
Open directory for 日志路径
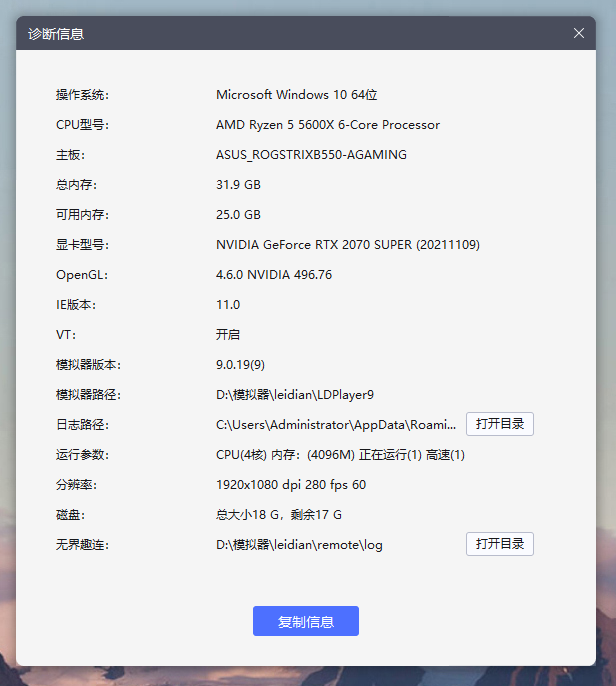[x=499, y=424]
